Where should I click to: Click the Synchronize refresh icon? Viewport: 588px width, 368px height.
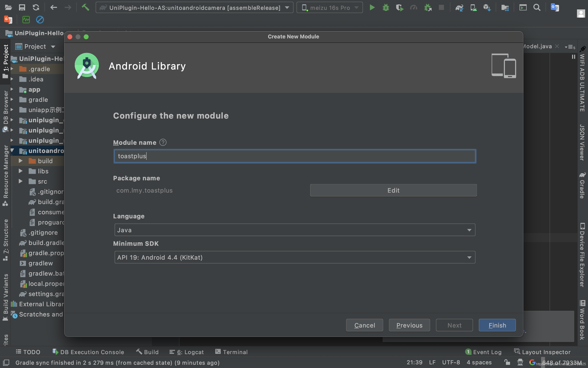(36, 8)
